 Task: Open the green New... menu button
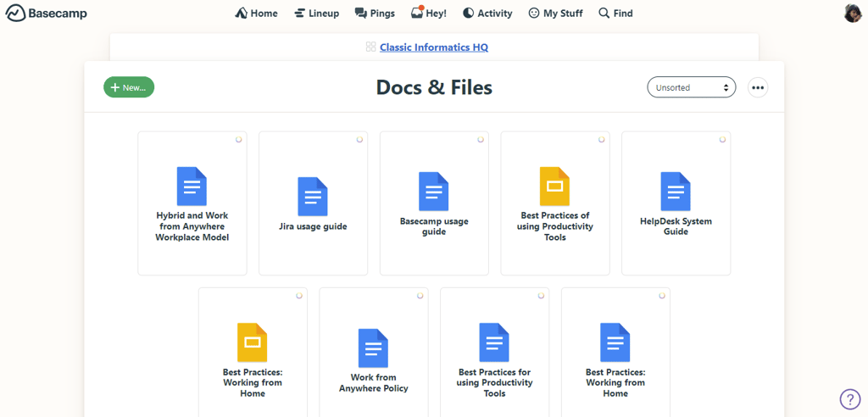click(x=129, y=87)
